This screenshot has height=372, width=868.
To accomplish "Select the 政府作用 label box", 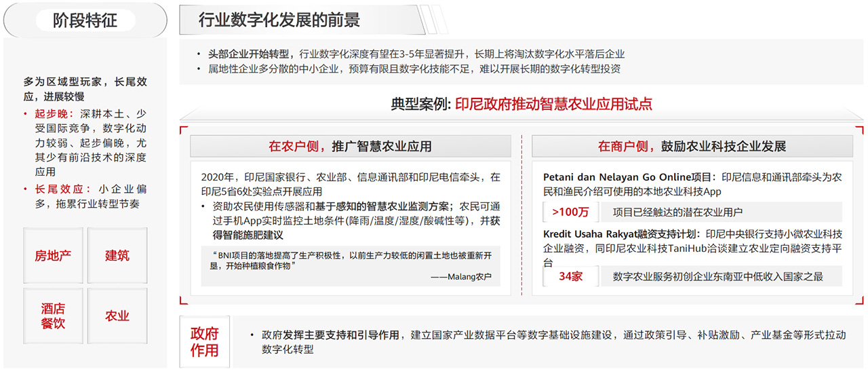I will tap(204, 342).
